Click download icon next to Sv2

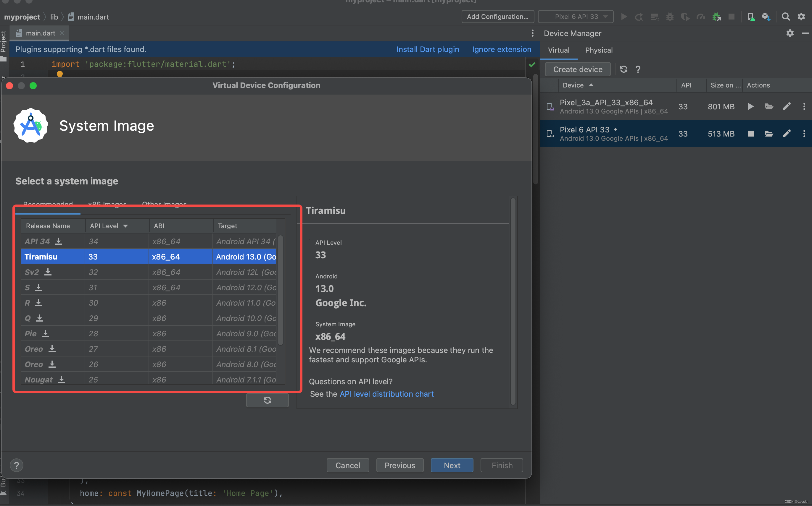click(48, 272)
